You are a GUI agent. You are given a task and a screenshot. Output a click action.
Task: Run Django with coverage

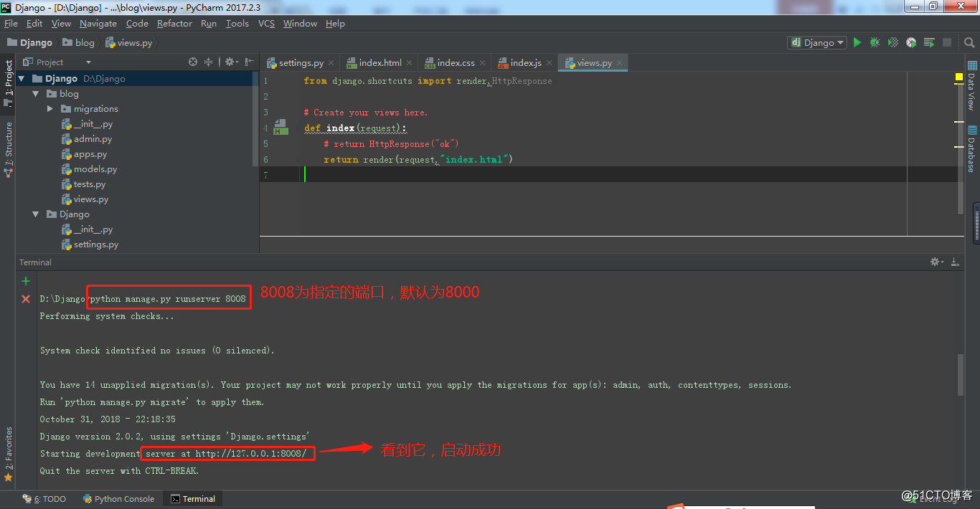pos(893,43)
